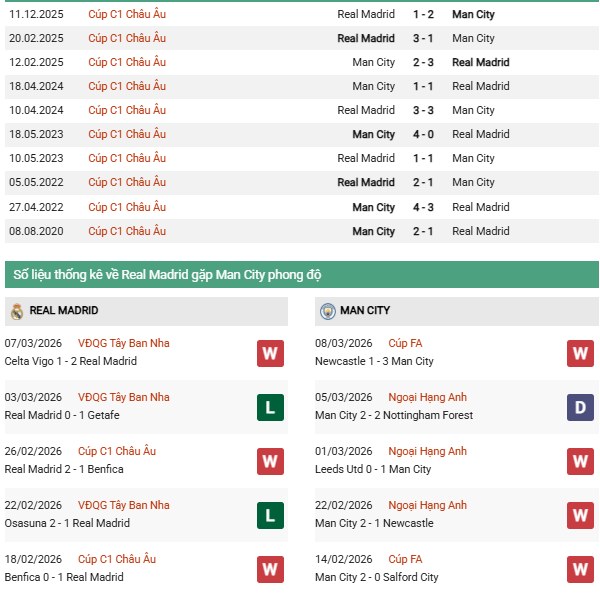600x593 pixels.
Task: Click the green statistics section heading banner
Action: (300, 275)
